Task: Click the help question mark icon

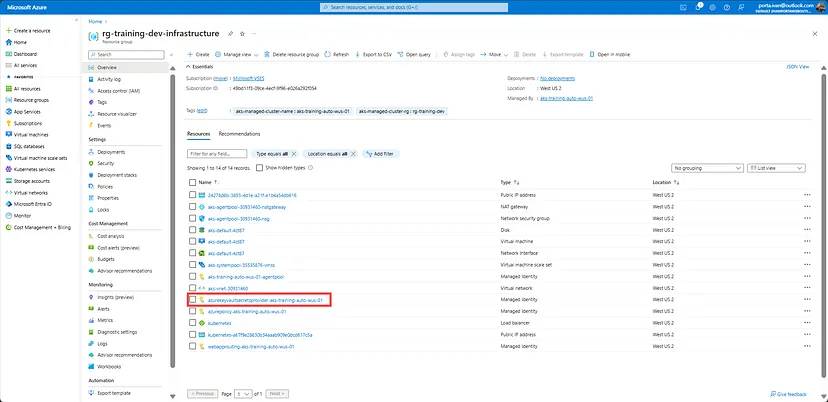Action: tap(727, 7)
